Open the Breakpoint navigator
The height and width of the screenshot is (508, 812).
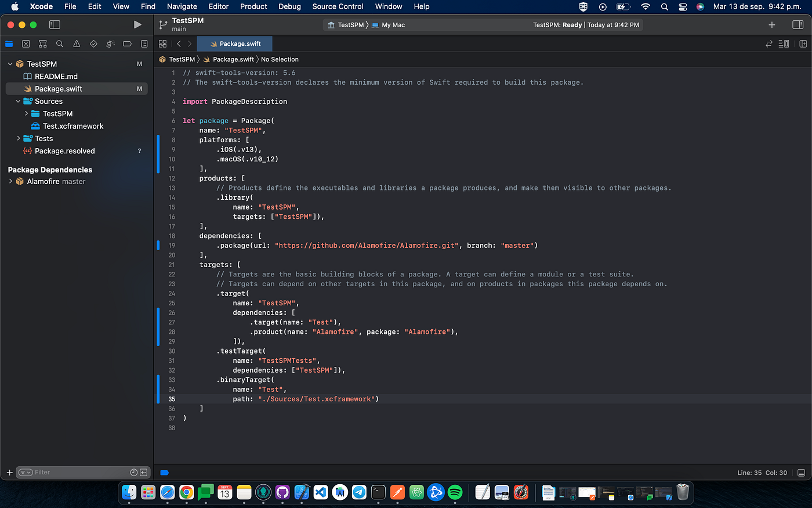pos(127,44)
